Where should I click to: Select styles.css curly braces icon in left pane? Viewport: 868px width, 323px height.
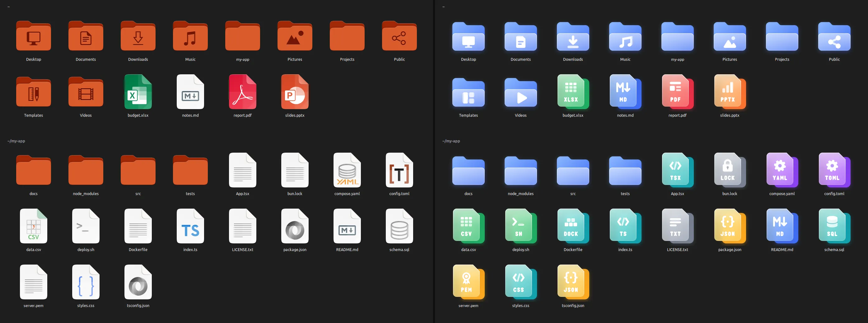(x=86, y=282)
